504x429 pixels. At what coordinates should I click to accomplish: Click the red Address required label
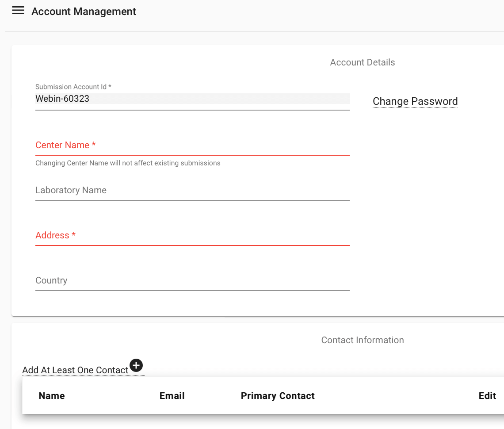pos(55,235)
